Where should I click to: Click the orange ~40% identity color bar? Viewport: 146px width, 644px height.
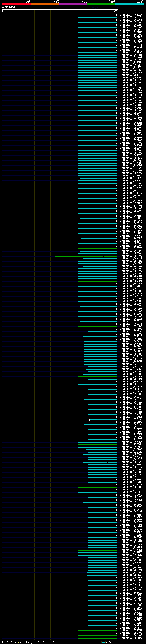click(x=45, y=4)
